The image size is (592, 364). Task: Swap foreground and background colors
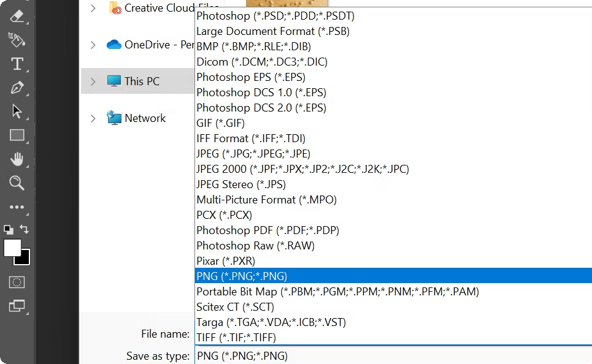(x=25, y=229)
